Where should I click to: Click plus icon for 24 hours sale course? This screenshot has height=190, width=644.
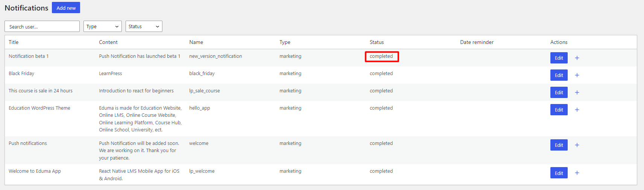pyautogui.click(x=577, y=92)
